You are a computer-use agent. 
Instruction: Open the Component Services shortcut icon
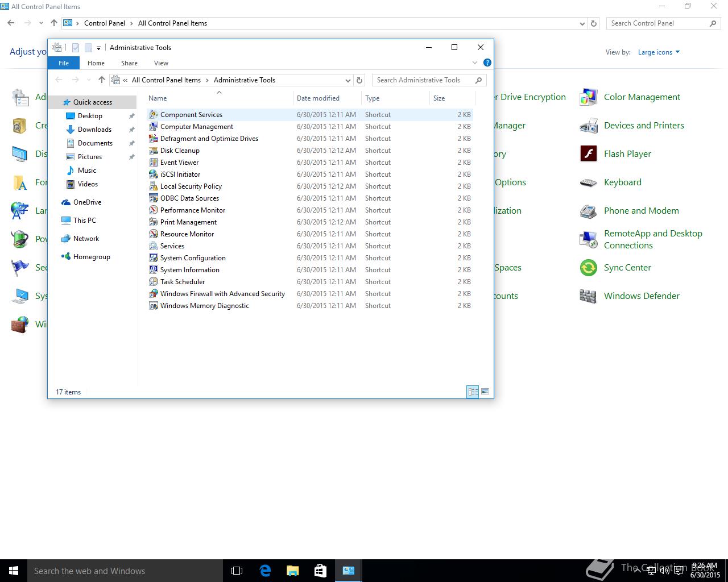click(x=154, y=114)
